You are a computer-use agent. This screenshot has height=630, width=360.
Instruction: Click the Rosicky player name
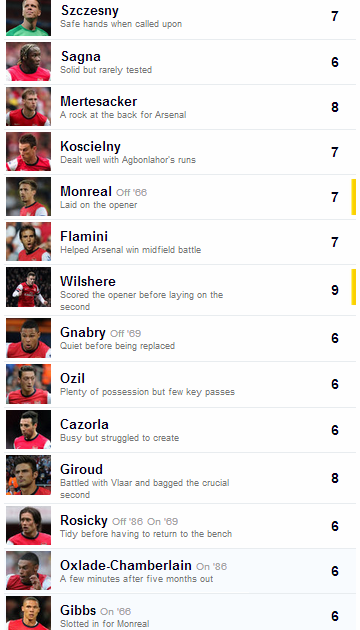pos(84,521)
